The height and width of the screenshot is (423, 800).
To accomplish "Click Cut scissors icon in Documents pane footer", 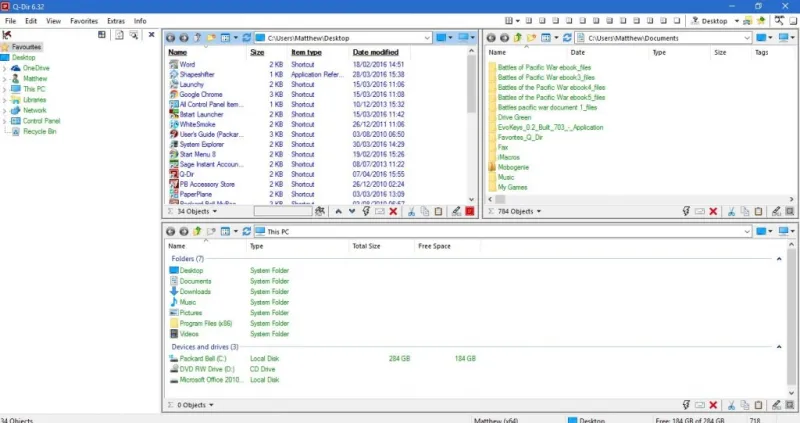I will [731, 211].
